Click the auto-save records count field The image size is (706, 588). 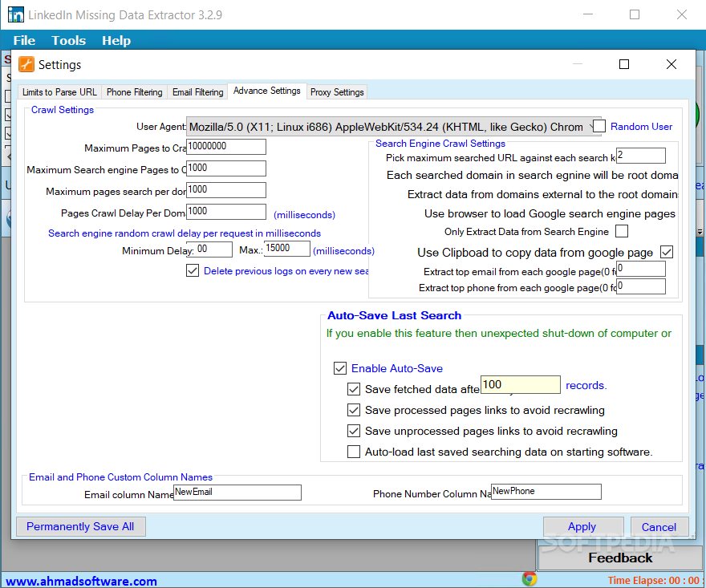click(x=521, y=384)
